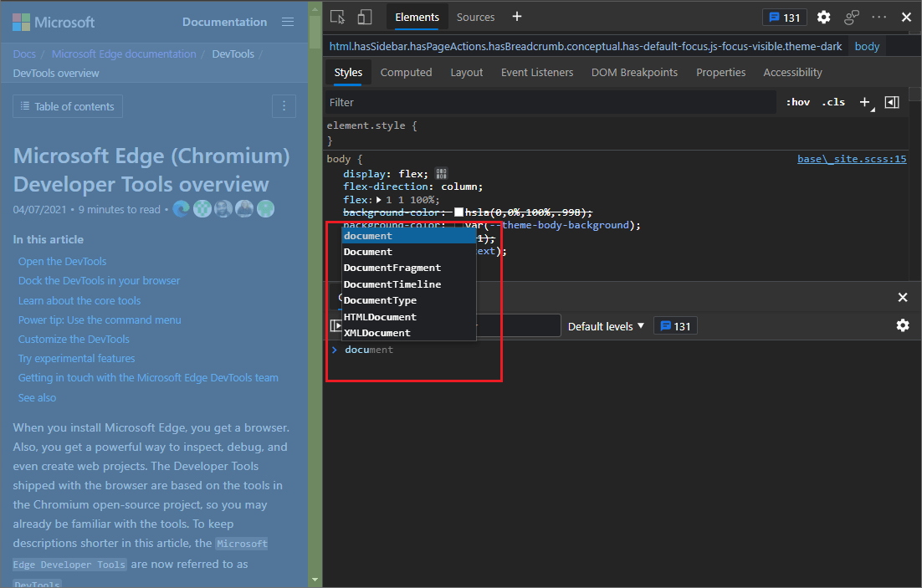Screen dimensions: 922x588
Task: Click the flex badge next to display flex
Action: [441, 173]
